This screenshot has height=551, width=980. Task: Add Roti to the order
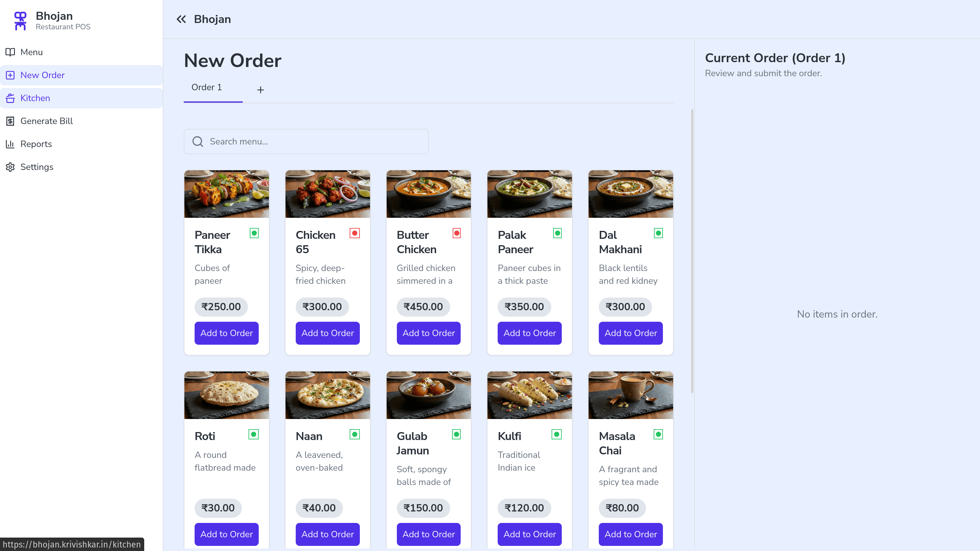tap(226, 534)
